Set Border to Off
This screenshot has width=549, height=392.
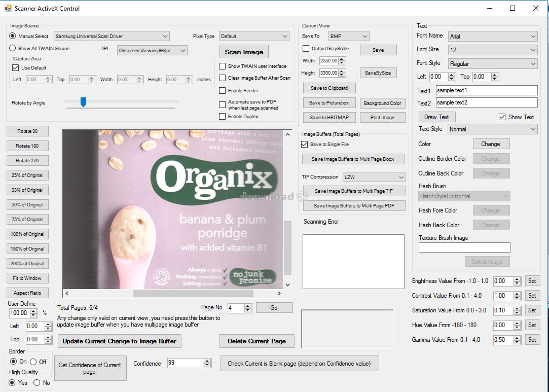coord(33,362)
